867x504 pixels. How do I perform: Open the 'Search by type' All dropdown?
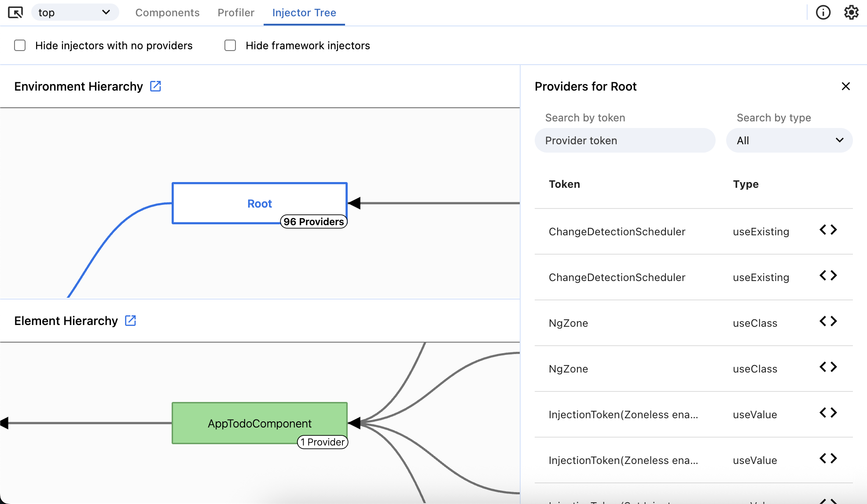(x=789, y=140)
